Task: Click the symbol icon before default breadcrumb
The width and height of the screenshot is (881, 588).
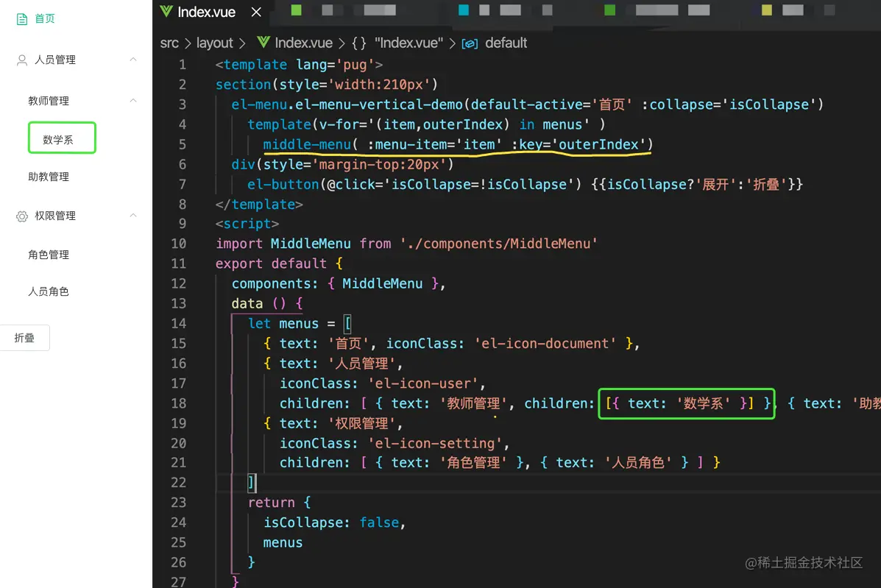Action: pyautogui.click(x=470, y=44)
